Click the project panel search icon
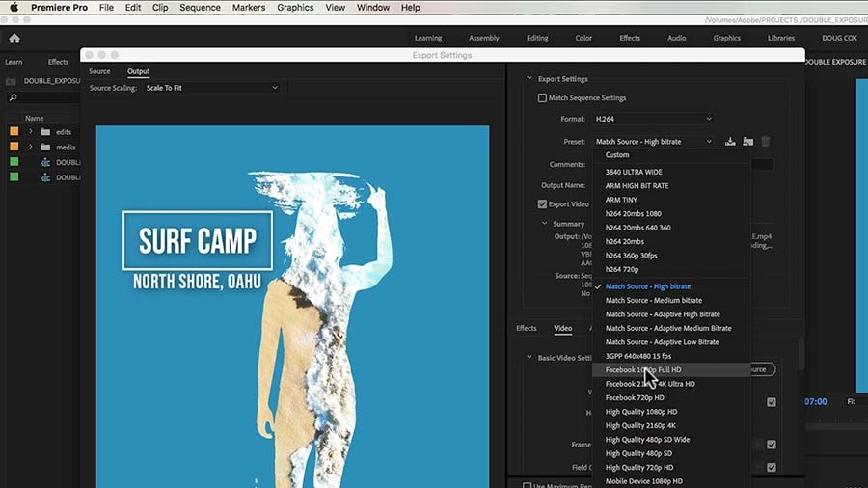 [x=14, y=98]
